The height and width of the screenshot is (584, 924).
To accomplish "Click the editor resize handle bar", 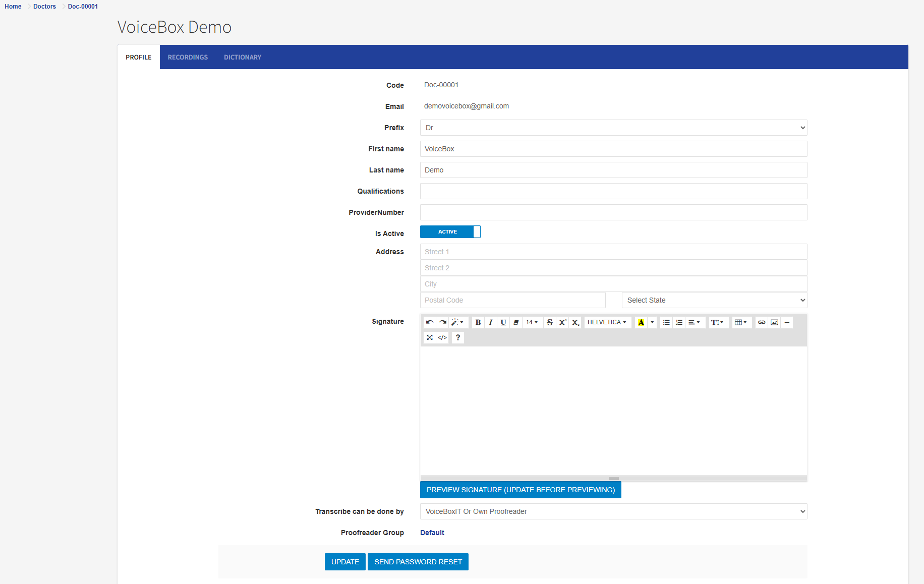I will [x=613, y=478].
